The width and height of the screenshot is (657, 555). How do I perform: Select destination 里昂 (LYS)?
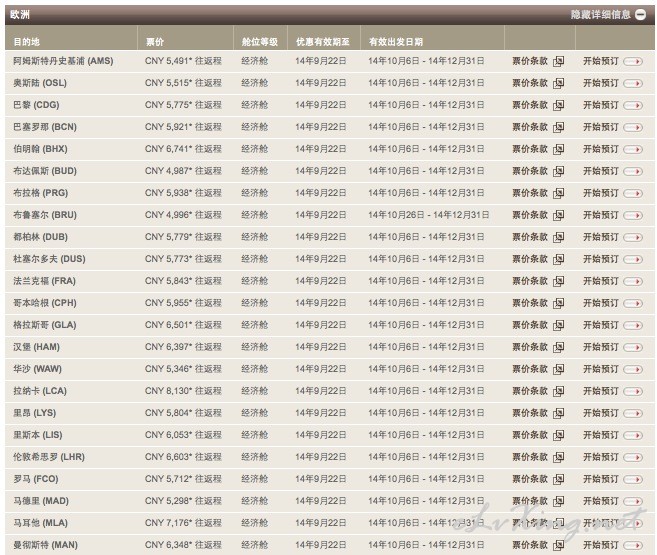[x=34, y=413]
